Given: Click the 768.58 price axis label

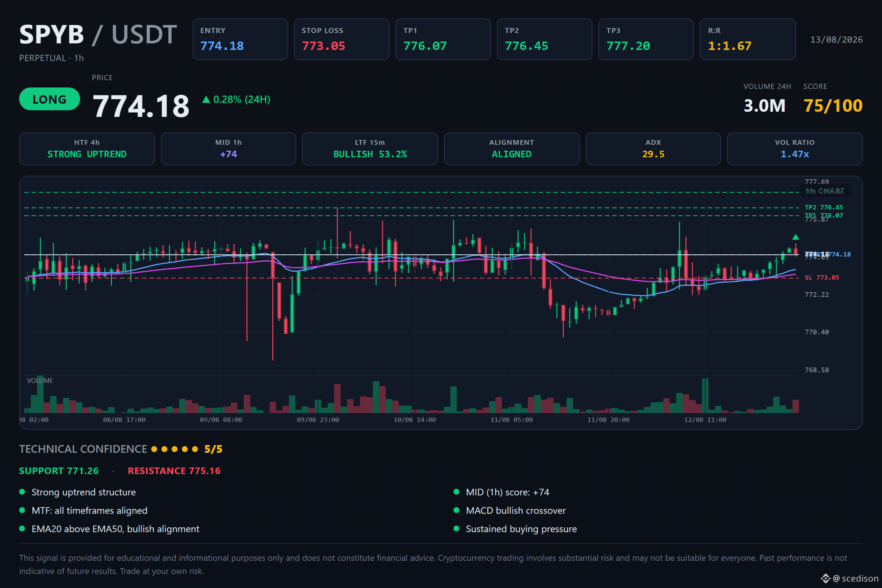Looking at the screenshot, I should point(817,370).
